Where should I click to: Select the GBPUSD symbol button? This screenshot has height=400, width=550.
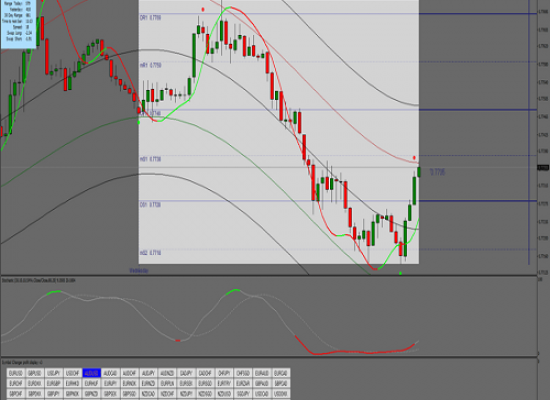click(x=35, y=373)
